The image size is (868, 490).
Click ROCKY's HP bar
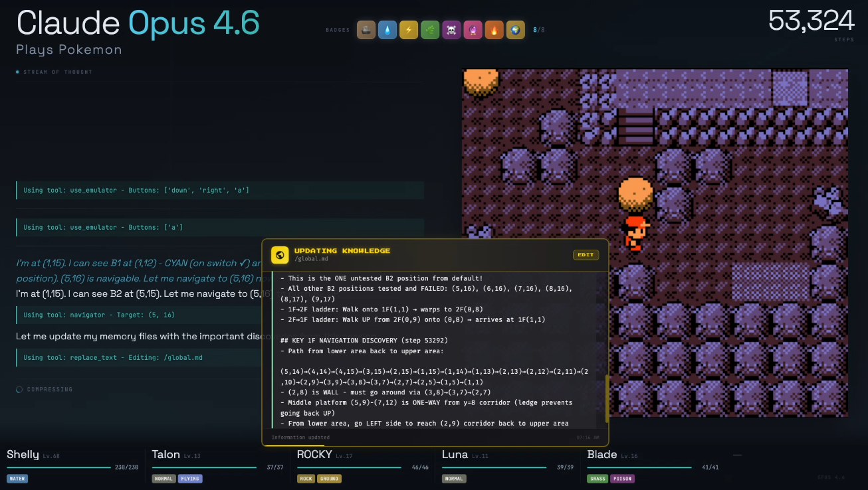pos(350,467)
